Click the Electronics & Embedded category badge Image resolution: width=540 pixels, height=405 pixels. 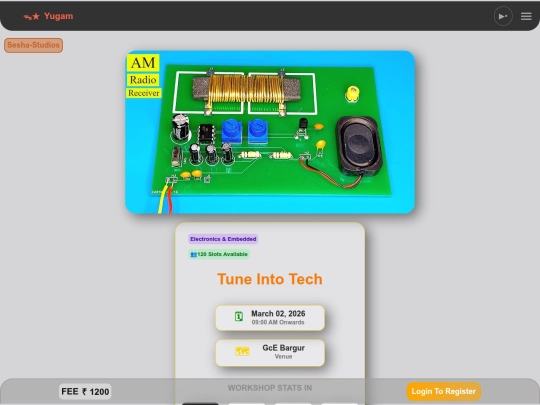point(223,239)
